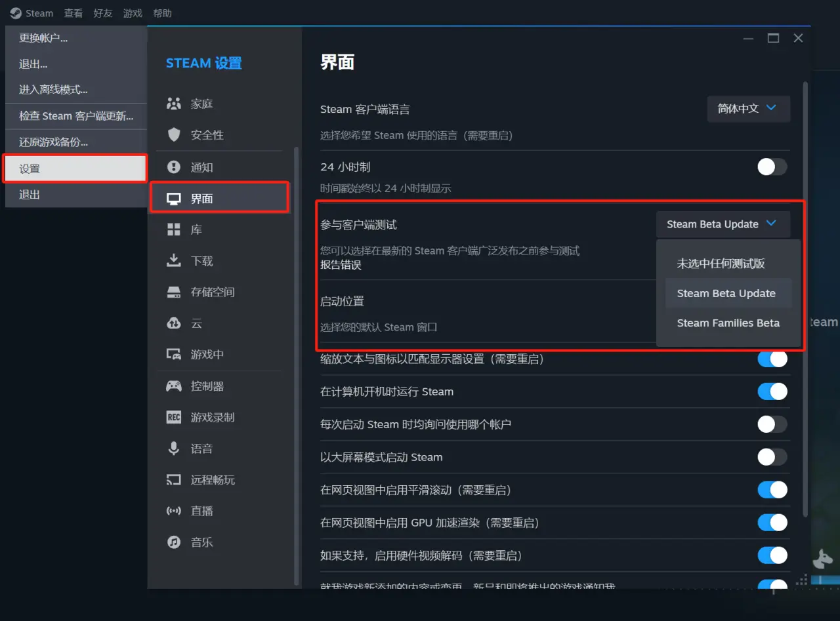Image resolution: width=840 pixels, height=621 pixels.
Task: Open the 简体中文 language dropdown
Action: click(749, 109)
